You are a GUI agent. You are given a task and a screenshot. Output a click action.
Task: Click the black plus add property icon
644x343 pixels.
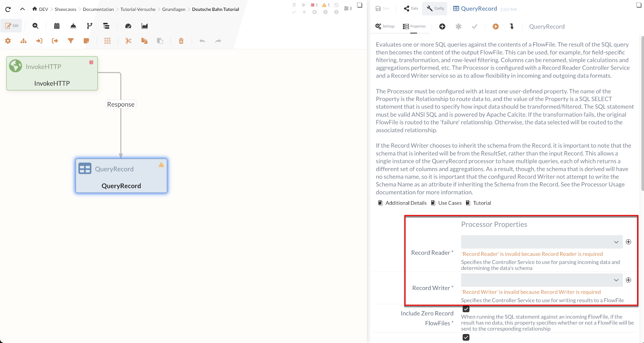click(442, 27)
